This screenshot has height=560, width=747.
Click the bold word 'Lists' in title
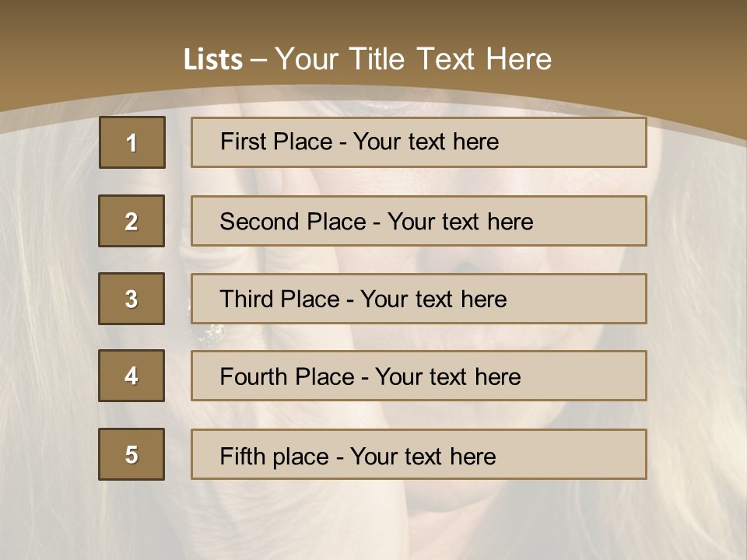[213, 60]
